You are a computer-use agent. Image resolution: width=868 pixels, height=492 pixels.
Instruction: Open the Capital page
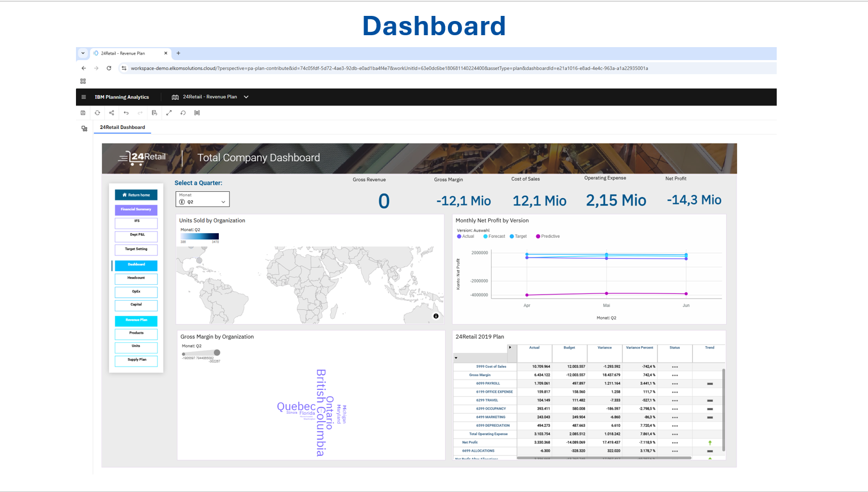point(136,305)
